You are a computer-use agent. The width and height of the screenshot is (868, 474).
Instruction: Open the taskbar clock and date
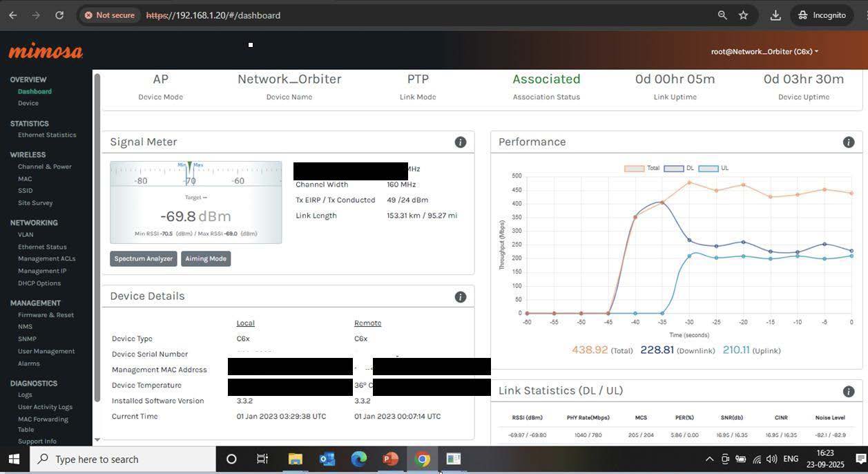tap(825, 459)
